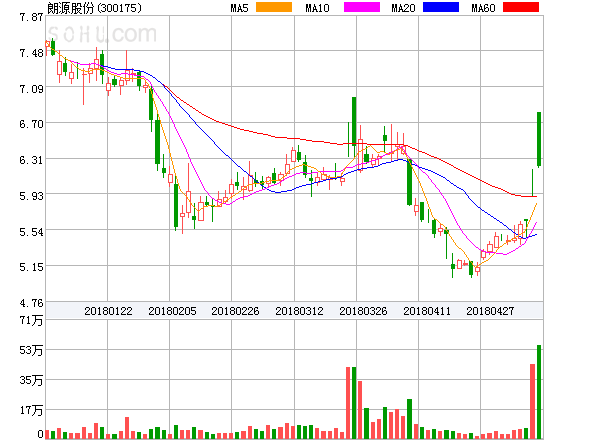Click the 7.09 price axis label

[x=31, y=89]
